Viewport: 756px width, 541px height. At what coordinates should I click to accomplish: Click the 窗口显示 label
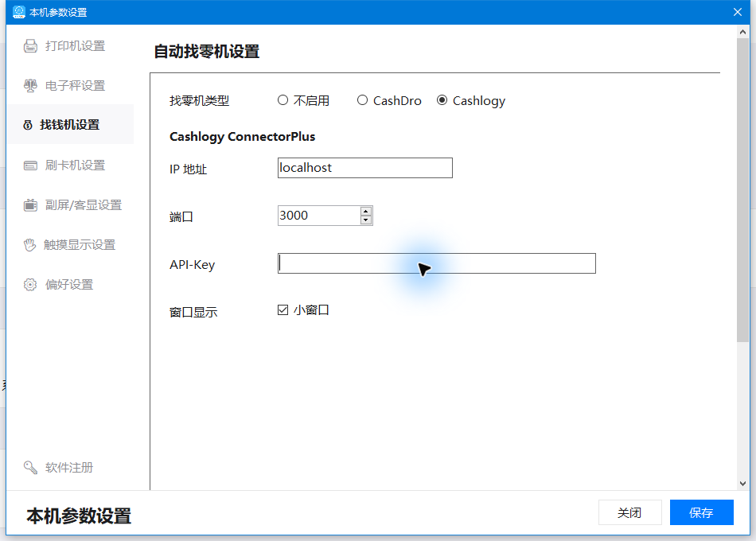[x=193, y=313]
